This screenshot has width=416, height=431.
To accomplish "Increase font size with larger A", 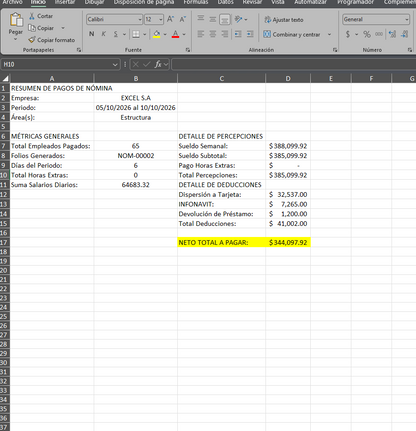I will pos(170,19).
